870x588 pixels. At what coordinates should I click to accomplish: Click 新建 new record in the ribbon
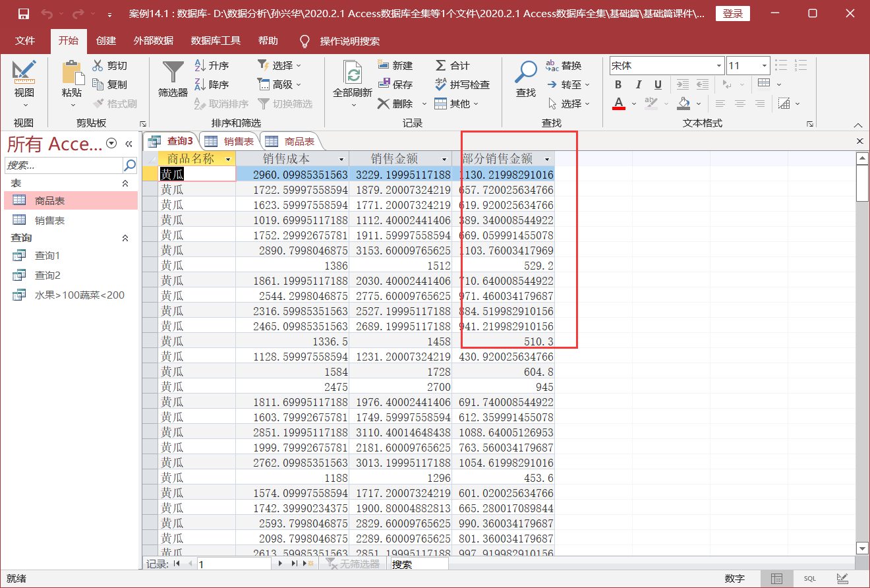(x=395, y=65)
